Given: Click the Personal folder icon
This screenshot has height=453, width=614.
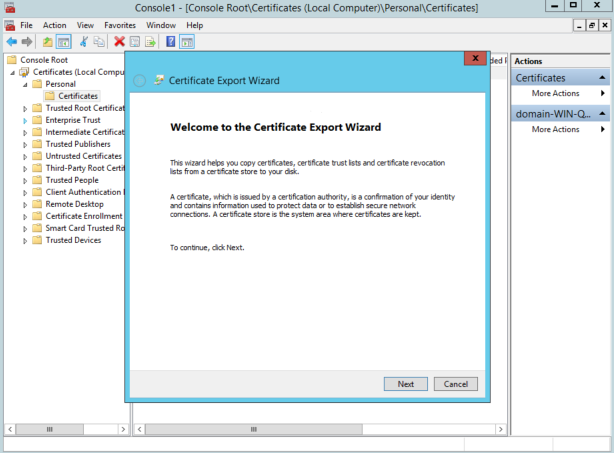Looking at the screenshot, I should [x=37, y=84].
